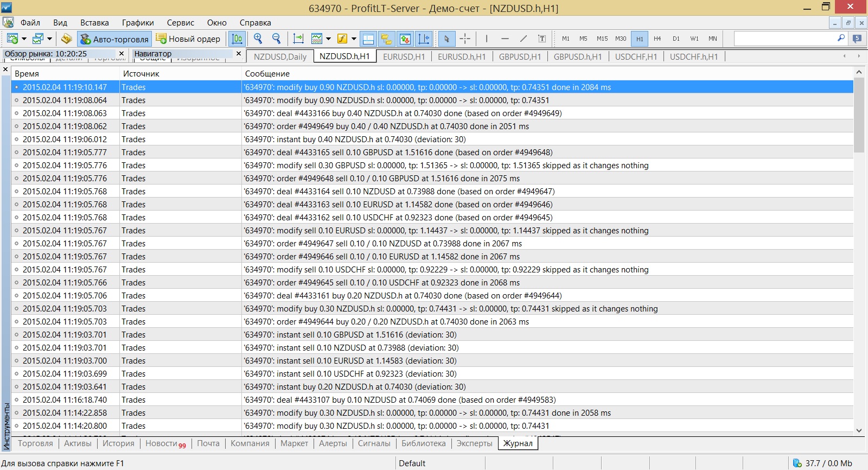Image resolution: width=868 pixels, height=470 pixels.
Task: Toggle the Авто-торговля button
Action: click(x=114, y=39)
